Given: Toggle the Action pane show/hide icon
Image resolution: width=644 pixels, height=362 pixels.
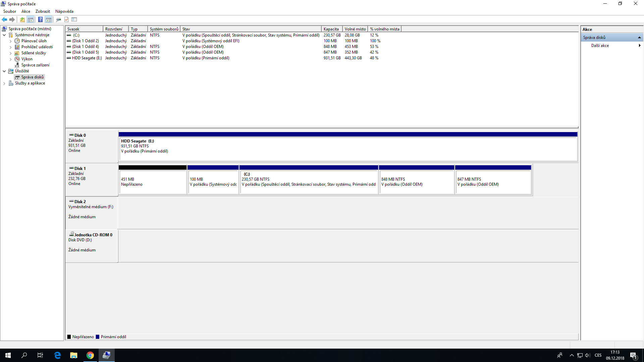Looking at the screenshot, I should [49, 19].
